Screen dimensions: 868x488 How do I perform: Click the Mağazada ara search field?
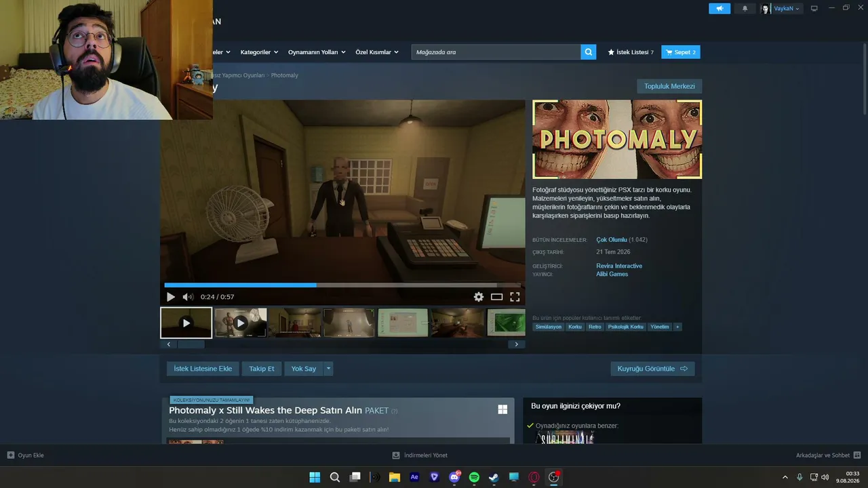pos(496,52)
